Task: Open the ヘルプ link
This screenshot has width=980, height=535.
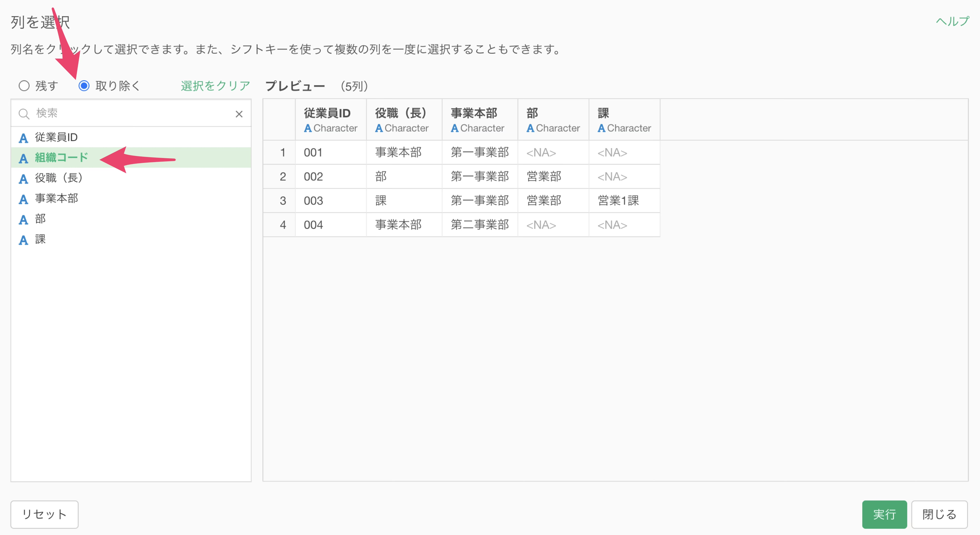Action: pyautogui.click(x=952, y=21)
